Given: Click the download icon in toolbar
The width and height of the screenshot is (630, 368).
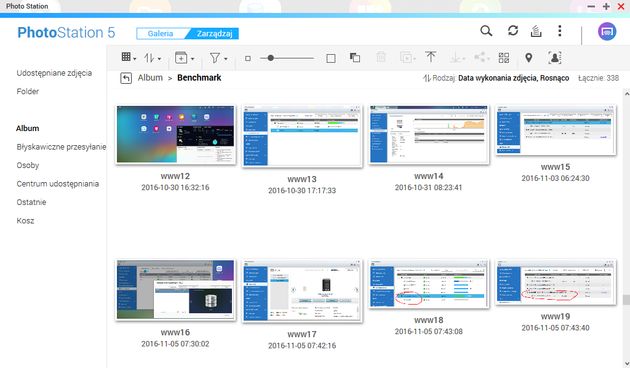Looking at the screenshot, I should 457,58.
